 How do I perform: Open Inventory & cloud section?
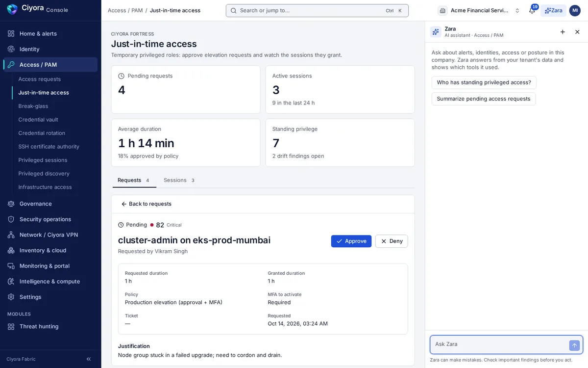[x=50, y=250]
